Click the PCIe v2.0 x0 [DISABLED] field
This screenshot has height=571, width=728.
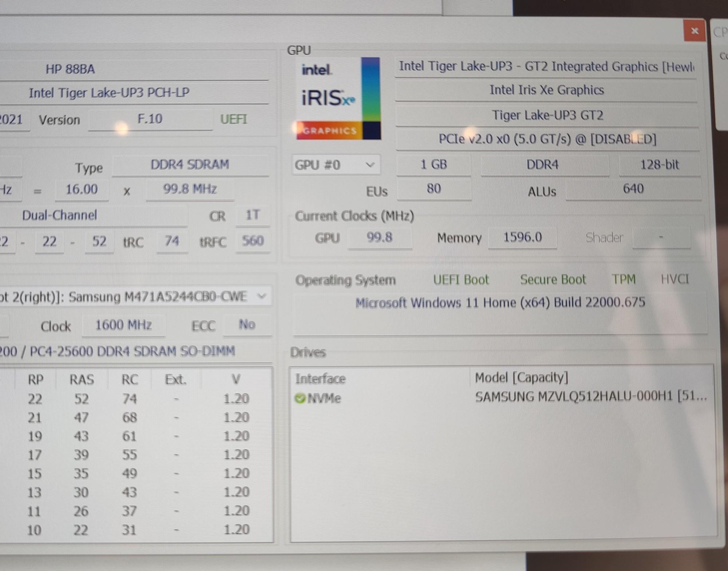(x=547, y=139)
